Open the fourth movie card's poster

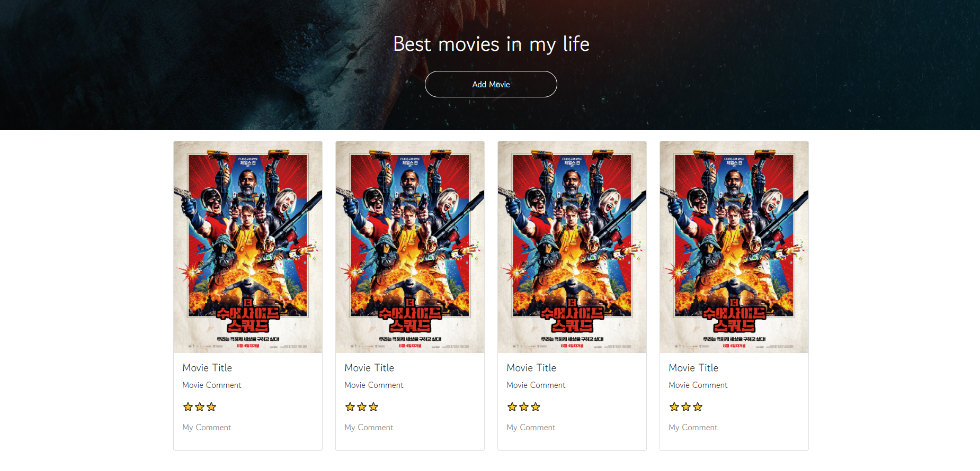pyautogui.click(x=734, y=247)
